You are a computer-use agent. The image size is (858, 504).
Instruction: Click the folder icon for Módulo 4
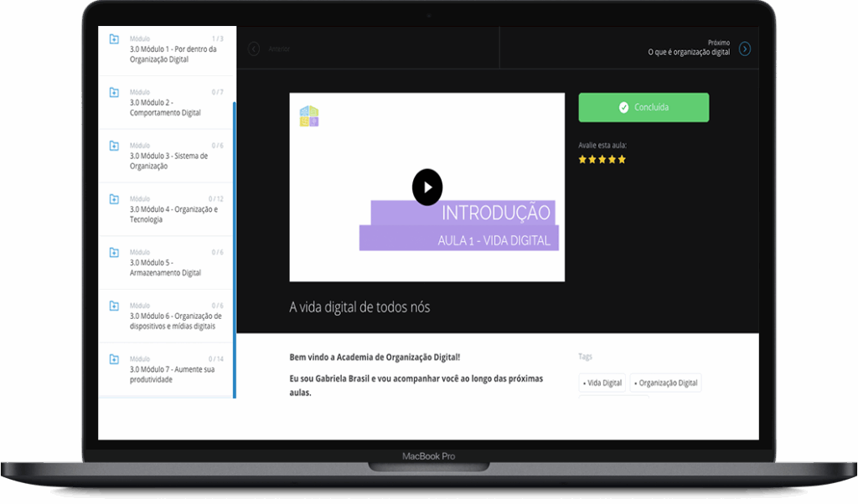[114, 199]
